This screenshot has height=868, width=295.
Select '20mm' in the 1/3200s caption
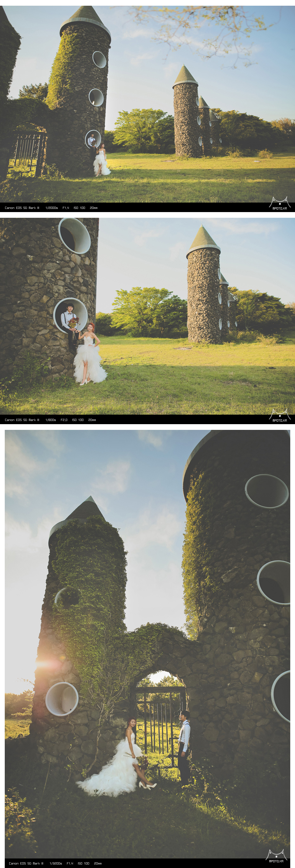[98, 863]
